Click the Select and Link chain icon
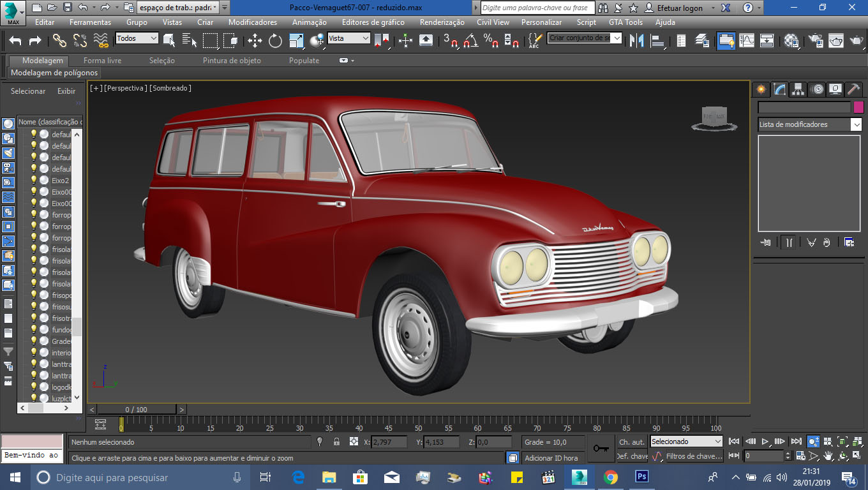Screen dimensions: 868x490 [59, 41]
